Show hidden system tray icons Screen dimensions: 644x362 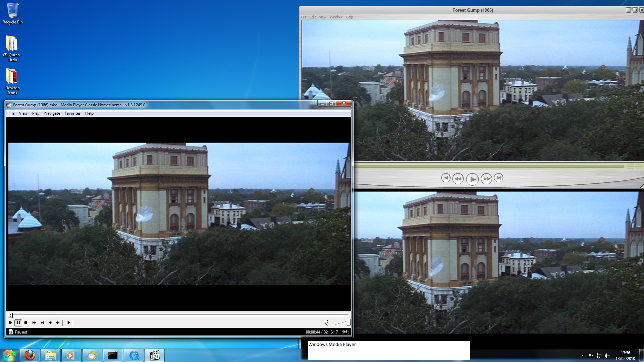click(x=583, y=356)
